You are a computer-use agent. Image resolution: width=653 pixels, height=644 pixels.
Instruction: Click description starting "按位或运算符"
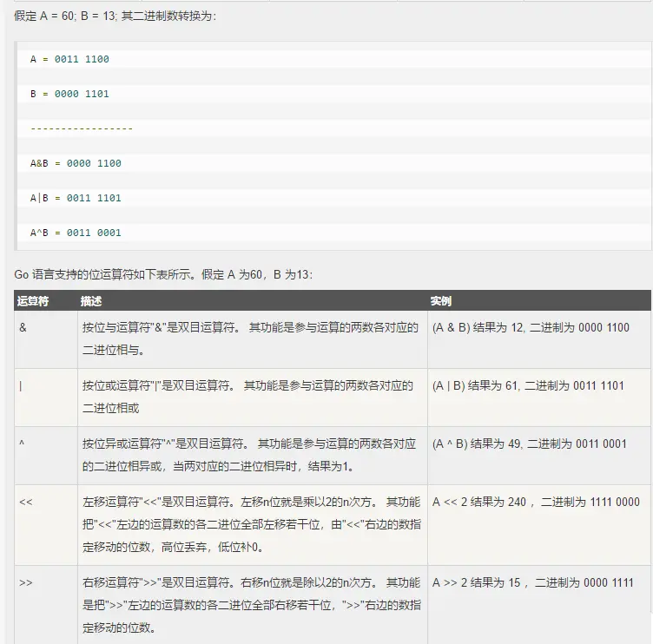[x=247, y=397]
